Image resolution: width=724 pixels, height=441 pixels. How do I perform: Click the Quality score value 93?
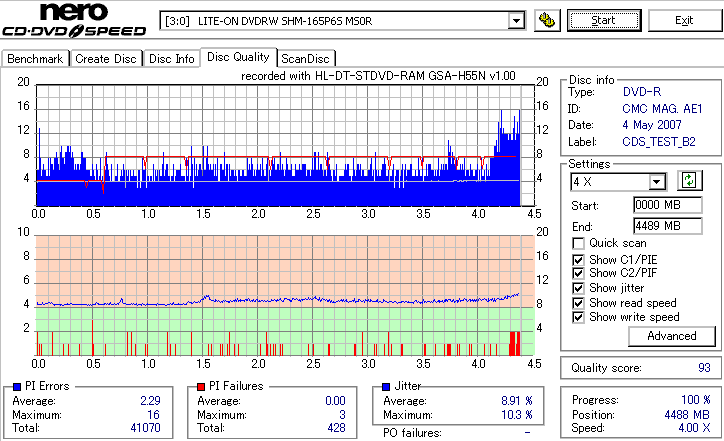click(x=704, y=368)
